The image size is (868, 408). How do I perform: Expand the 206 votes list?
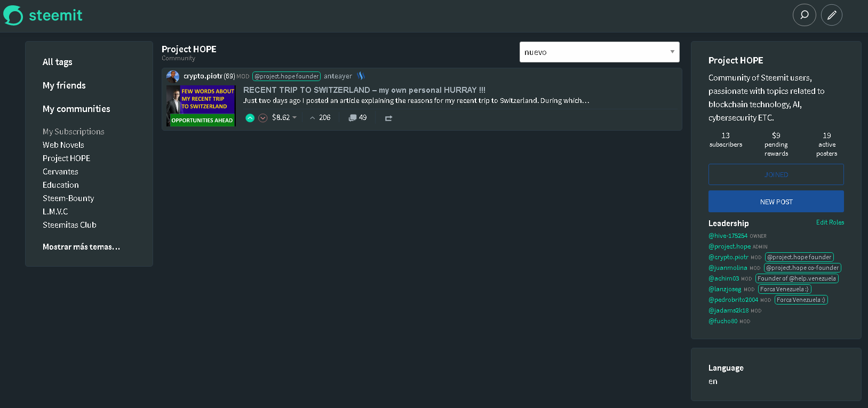pyautogui.click(x=320, y=118)
